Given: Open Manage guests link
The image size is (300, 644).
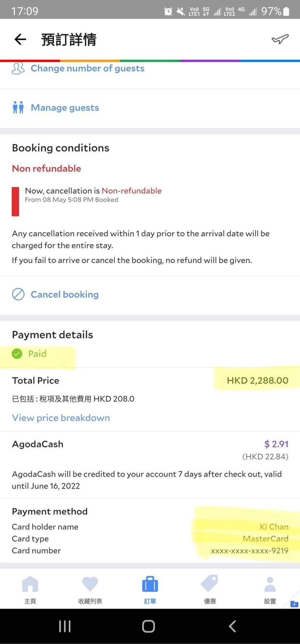Looking at the screenshot, I should pos(65,108).
